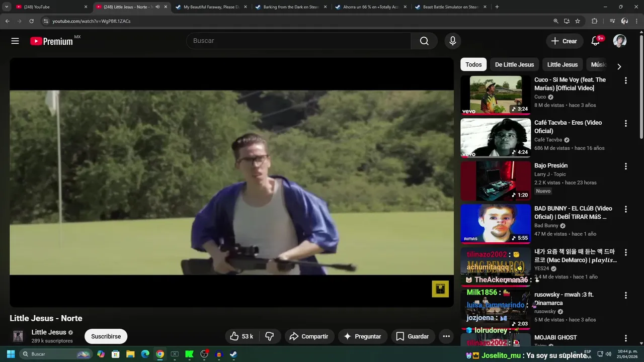The width and height of the screenshot is (644, 362).
Task: Save video with Guardar
Action: (x=413, y=336)
